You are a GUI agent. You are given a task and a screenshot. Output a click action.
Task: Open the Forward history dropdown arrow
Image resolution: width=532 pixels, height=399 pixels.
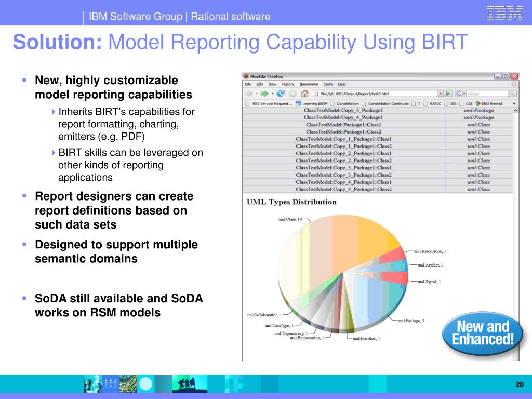tap(272, 94)
